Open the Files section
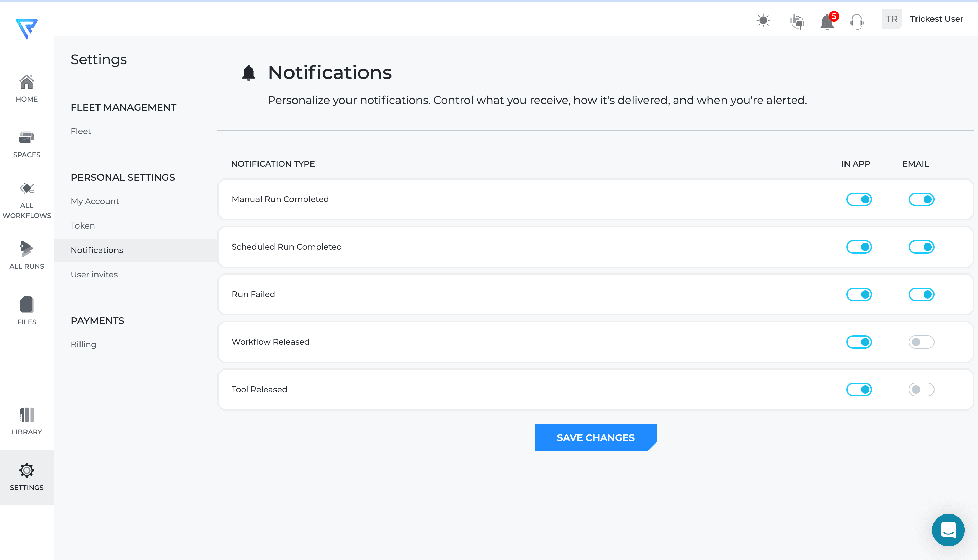The width and height of the screenshot is (978, 560). [x=26, y=311]
